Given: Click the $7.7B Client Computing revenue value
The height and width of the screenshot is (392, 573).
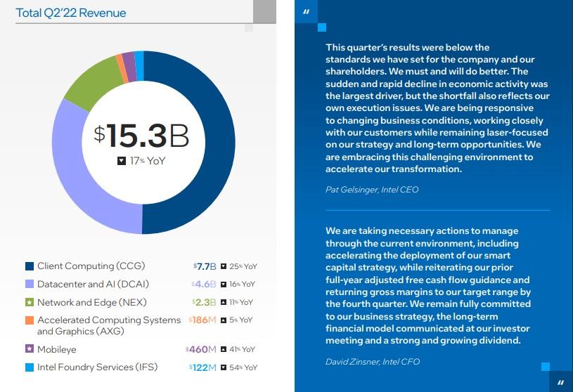Looking at the screenshot, I should tap(205, 267).
